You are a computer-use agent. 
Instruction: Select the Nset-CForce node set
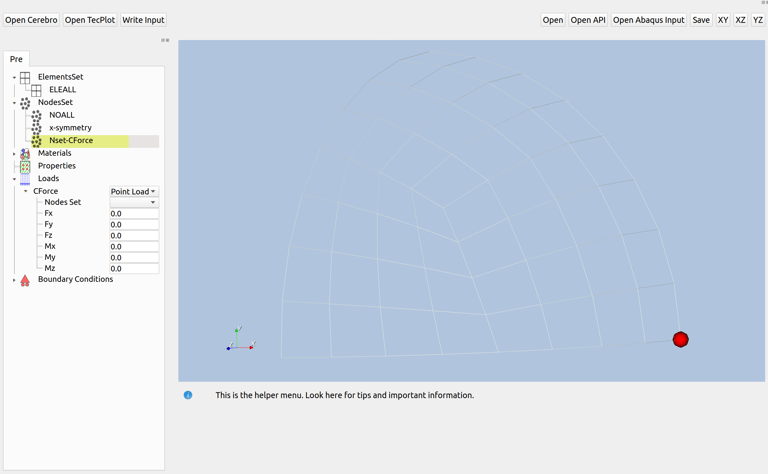71,141
